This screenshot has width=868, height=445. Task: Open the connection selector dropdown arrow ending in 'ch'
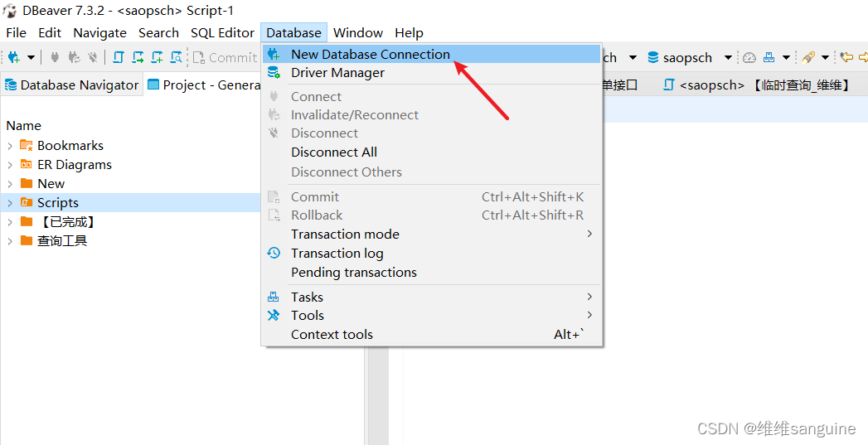click(x=633, y=57)
